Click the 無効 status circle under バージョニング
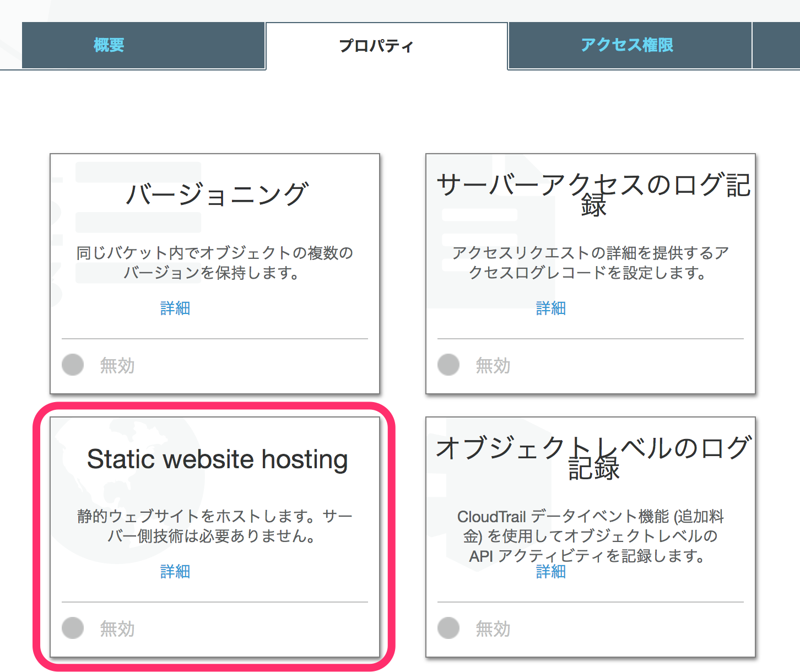Screen dimensions: 800x672 (x=72, y=365)
